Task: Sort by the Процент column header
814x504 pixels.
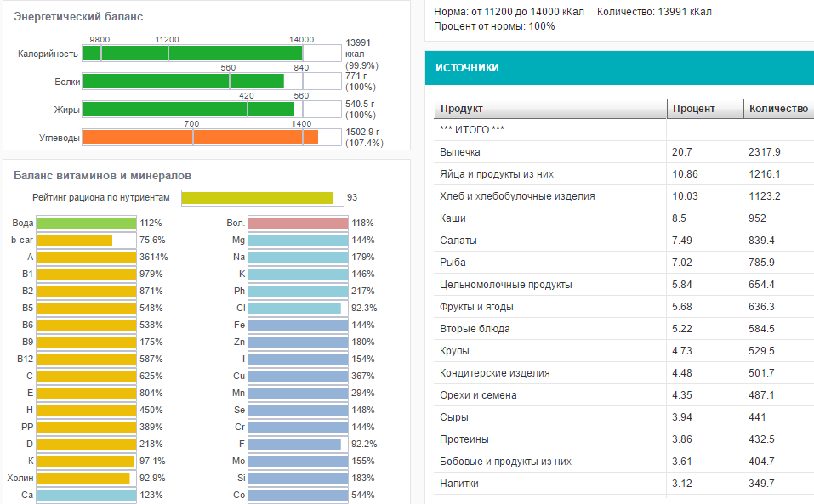Action: click(703, 109)
